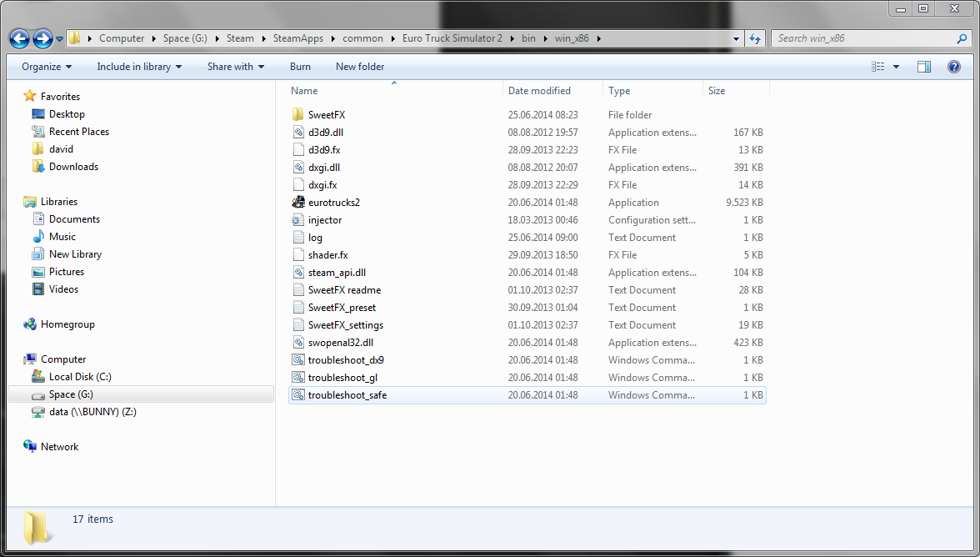The height and width of the screenshot is (557, 980).
Task: Go to Euro Truck Simulator 2 breadcrumb
Action: click(x=452, y=38)
